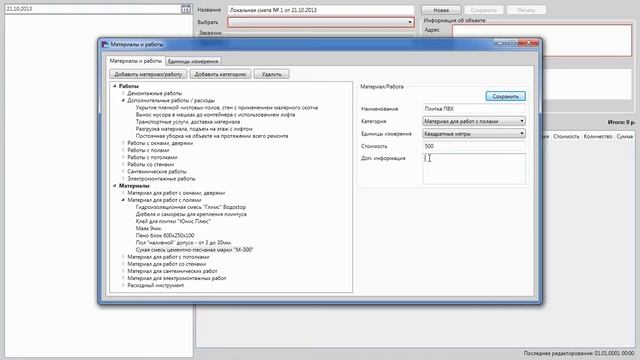Click Количество column header in main window
640x360 pixels.
coord(598,136)
